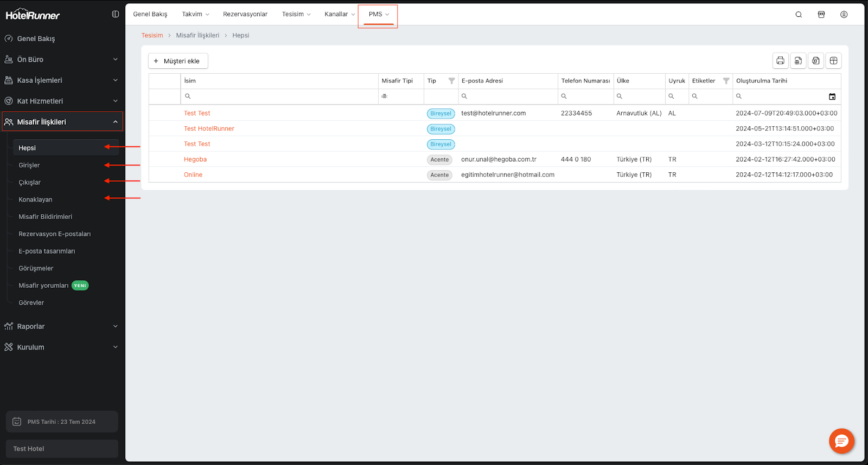Toggle the sidebar collapse icon

[116, 14]
